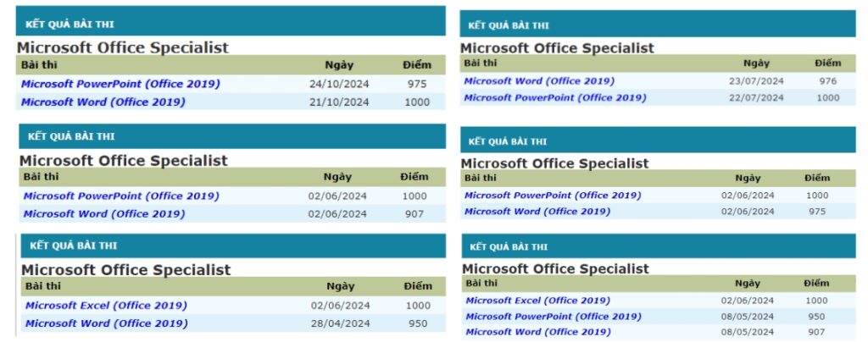Open the PowerPoint exam link dated 08/05/2024
Image resolution: width=868 pixels, height=342 pixels.
tap(553, 317)
